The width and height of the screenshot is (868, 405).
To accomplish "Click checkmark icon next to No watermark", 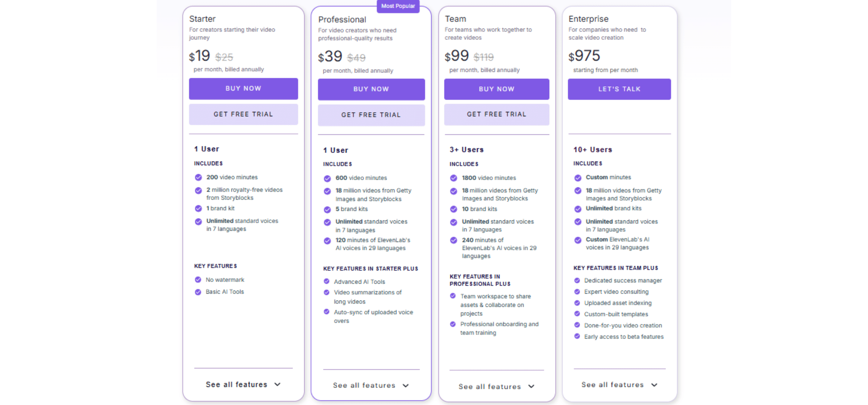I will 198,280.
